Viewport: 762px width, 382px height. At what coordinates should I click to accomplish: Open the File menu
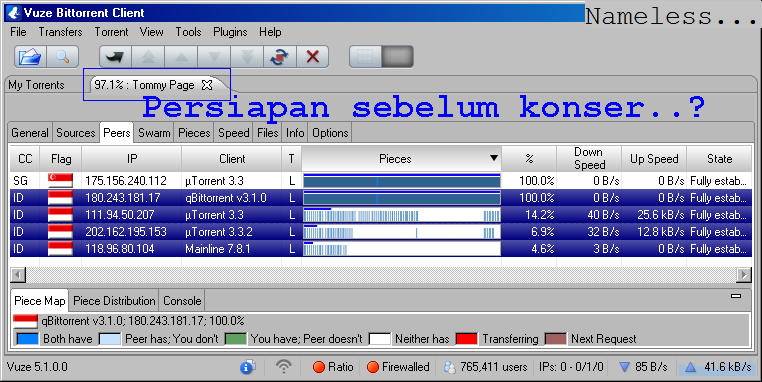click(18, 32)
